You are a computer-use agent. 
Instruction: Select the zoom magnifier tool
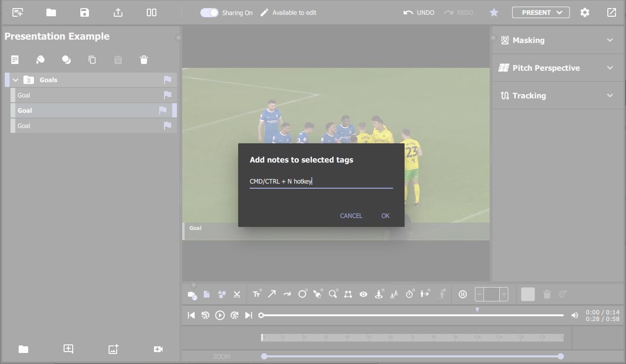pos(333,294)
